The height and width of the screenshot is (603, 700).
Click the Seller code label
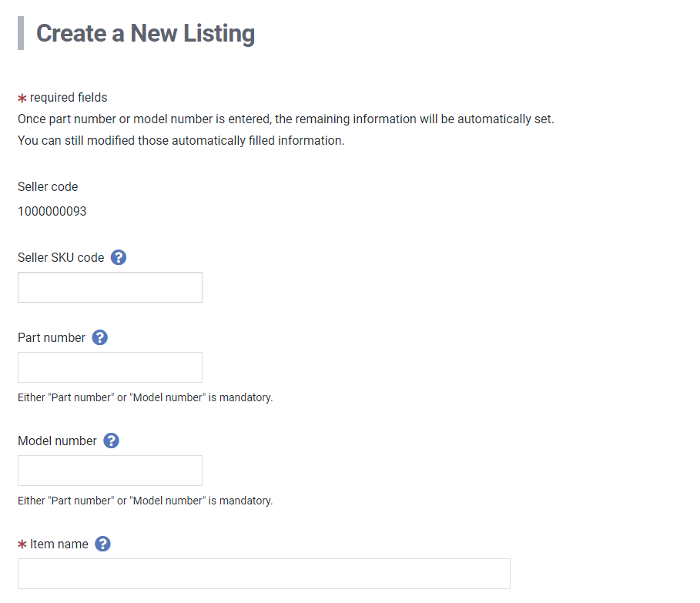pos(48,186)
